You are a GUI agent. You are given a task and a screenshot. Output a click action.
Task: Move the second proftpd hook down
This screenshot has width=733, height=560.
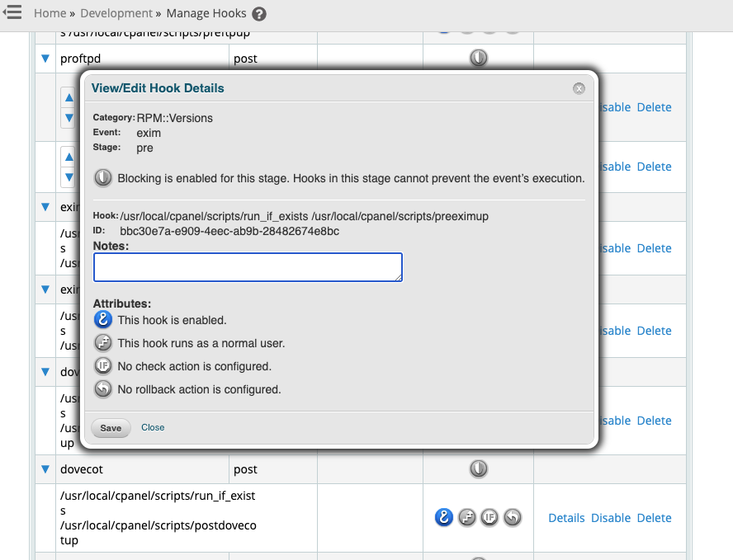click(x=69, y=177)
